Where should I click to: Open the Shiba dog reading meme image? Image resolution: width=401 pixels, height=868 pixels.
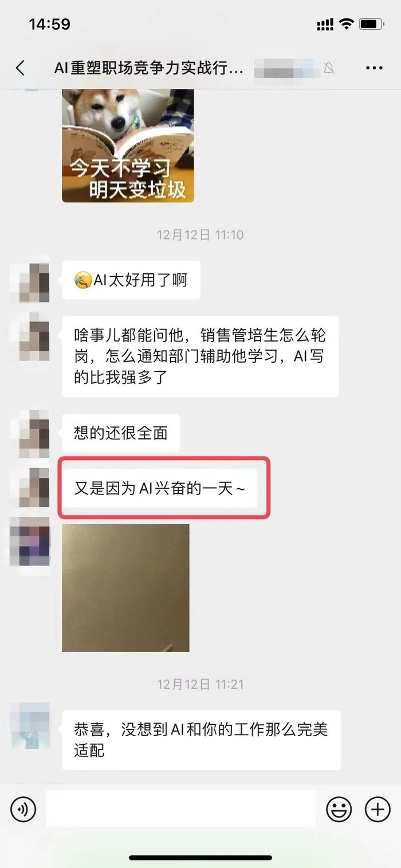(128, 146)
